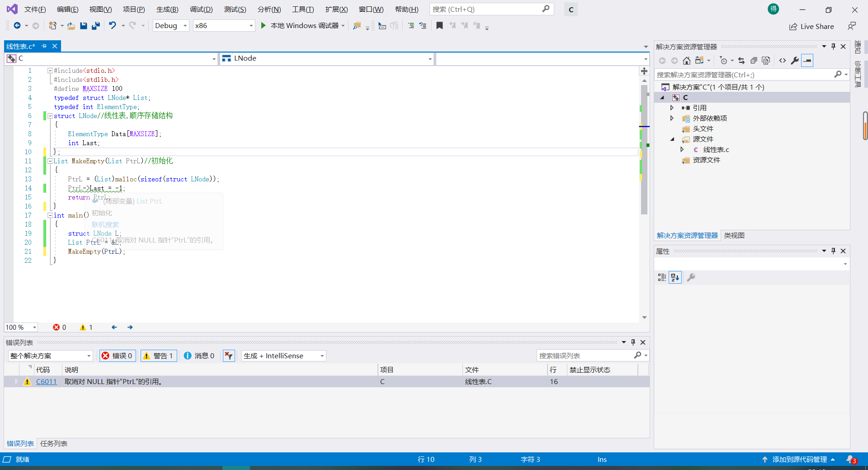868x470 pixels.
Task: Open the 文件(F) menu
Action: (x=35, y=9)
